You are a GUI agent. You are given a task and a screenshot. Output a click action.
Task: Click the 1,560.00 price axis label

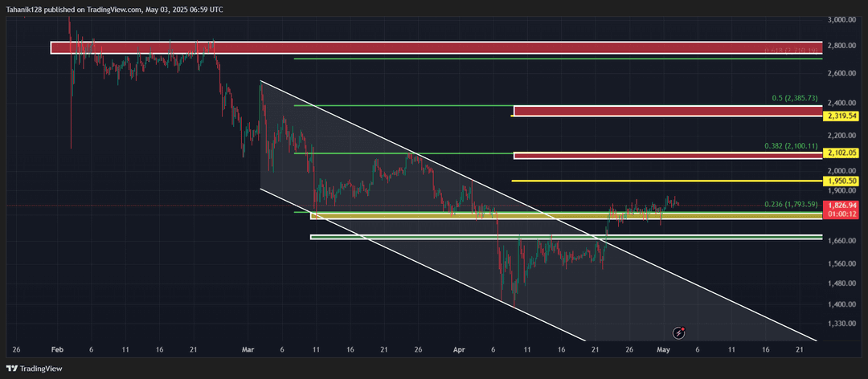tap(841, 263)
